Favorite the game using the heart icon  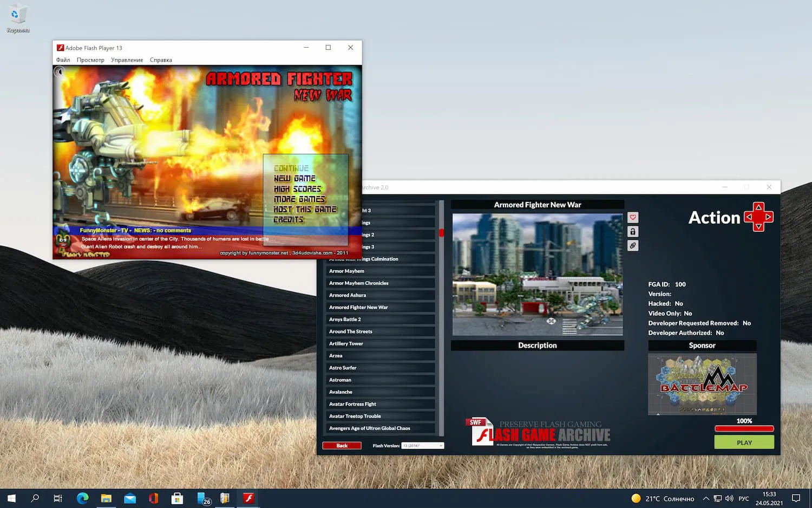[x=632, y=217]
